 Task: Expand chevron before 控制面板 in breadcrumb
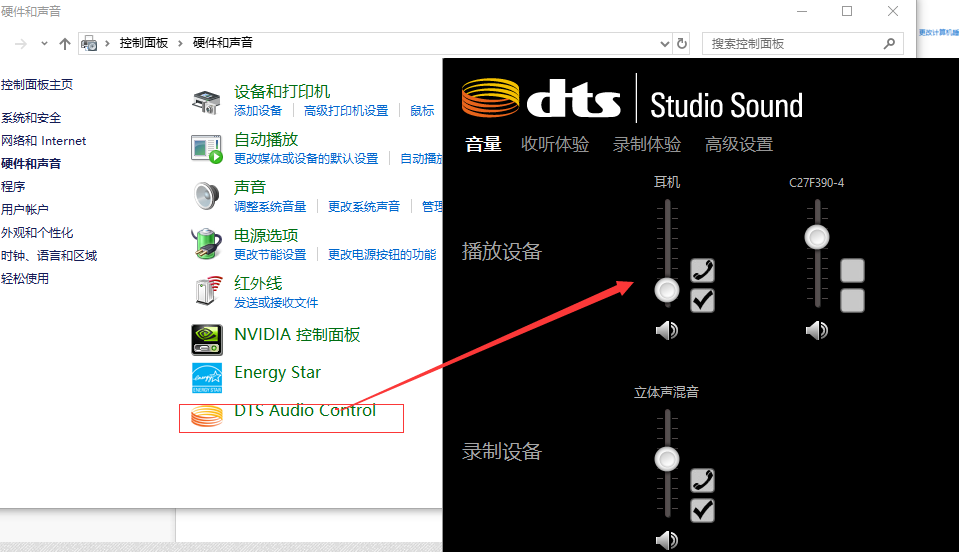point(107,43)
